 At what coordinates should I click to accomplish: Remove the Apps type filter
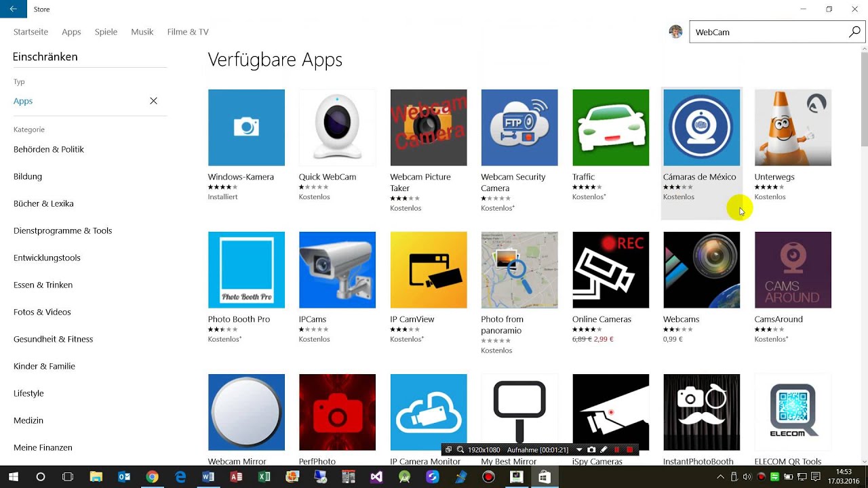point(153,101)
